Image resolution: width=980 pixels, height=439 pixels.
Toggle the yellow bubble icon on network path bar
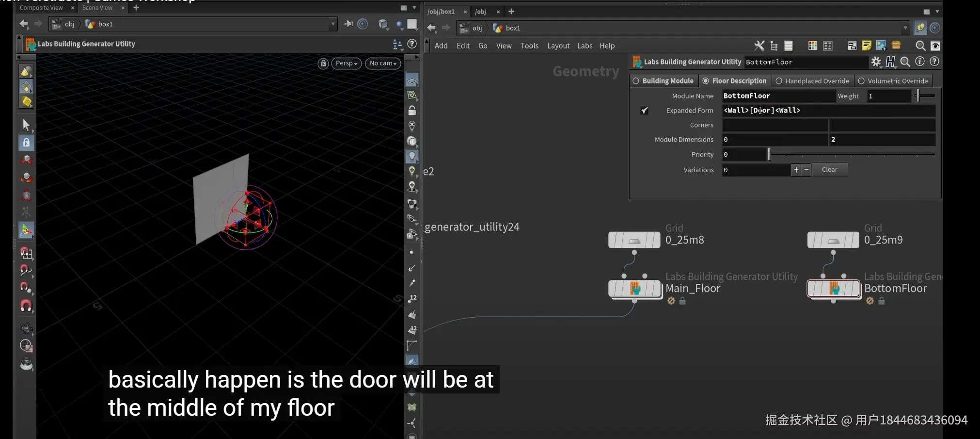click(920, 28)
